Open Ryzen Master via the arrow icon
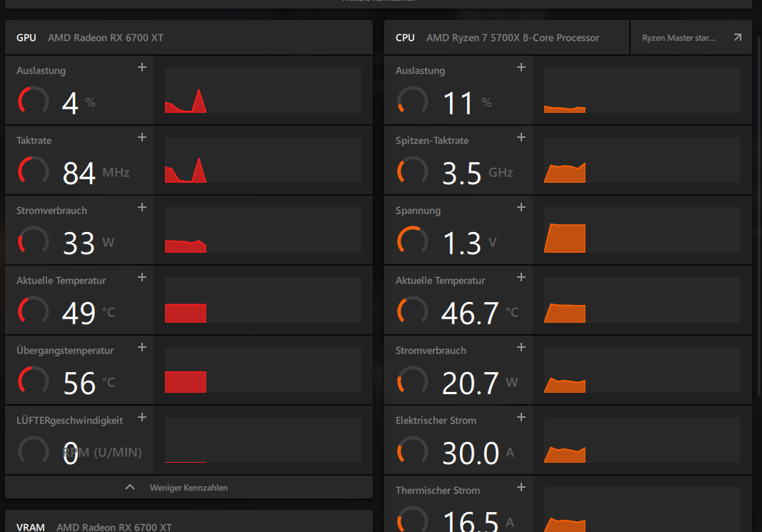 (x=738, y=37)
